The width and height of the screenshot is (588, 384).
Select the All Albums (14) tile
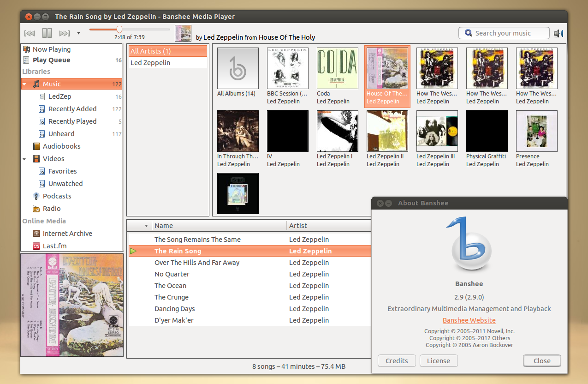tap(238, 72)
